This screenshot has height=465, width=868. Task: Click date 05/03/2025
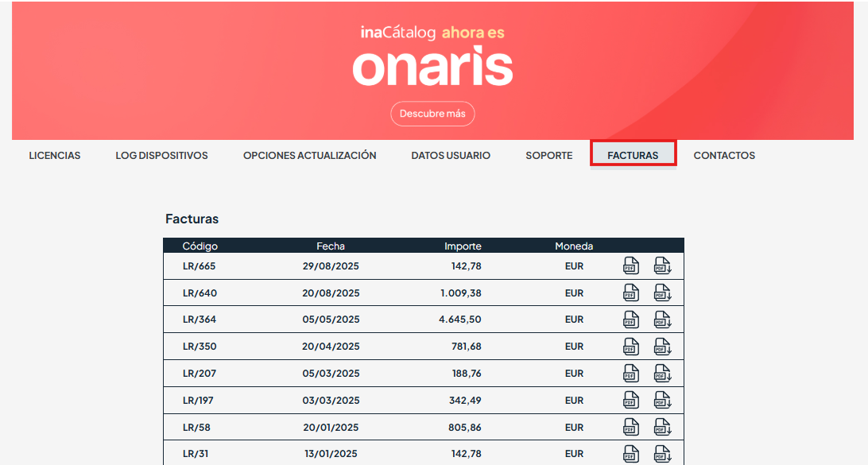[331, 373]
